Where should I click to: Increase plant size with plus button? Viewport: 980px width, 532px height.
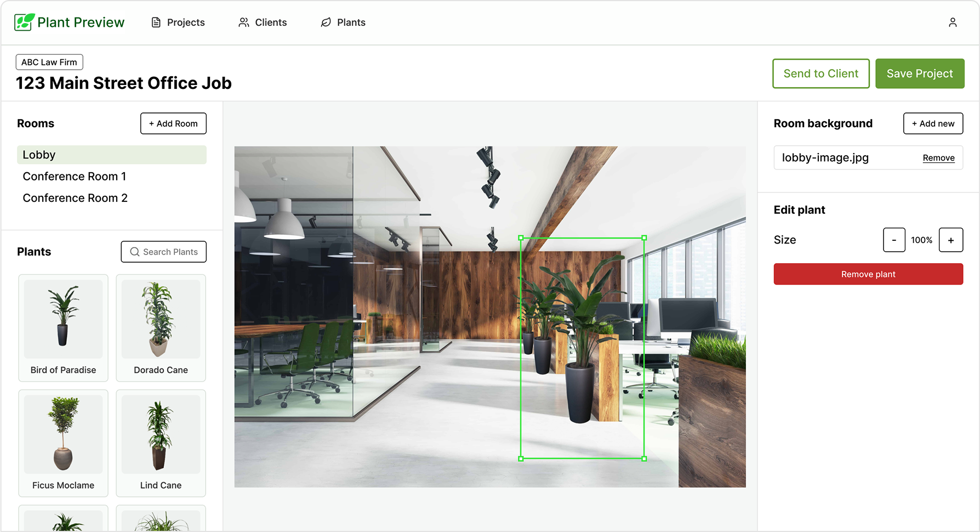pyautogui.click(x=951, y=240)
